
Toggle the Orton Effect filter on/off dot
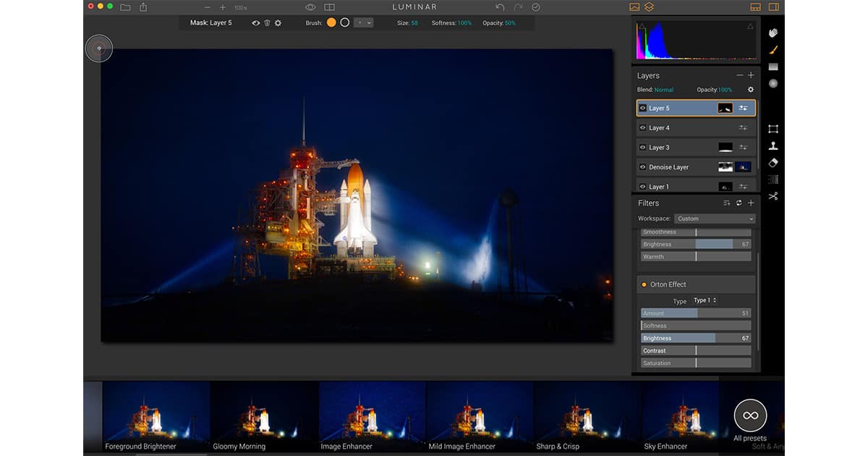click(x=644, y=284)
